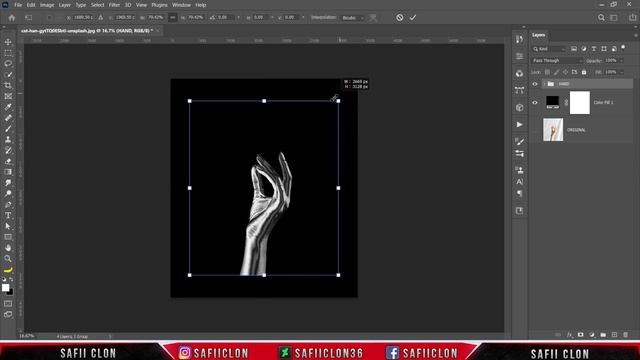Screen dimensions: 640x360
Task: Select the Lasso tool
Action: tap(8, 64)
